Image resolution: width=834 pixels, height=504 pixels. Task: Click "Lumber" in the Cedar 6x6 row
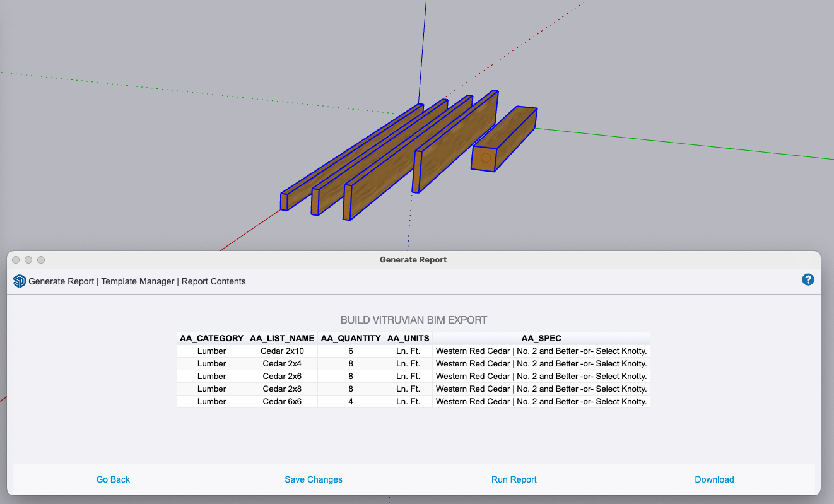[x=212, y=401]
